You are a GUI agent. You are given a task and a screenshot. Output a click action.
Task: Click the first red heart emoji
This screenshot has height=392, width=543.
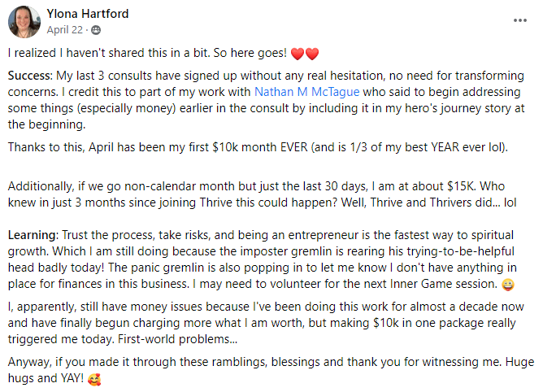pos(297,54)
